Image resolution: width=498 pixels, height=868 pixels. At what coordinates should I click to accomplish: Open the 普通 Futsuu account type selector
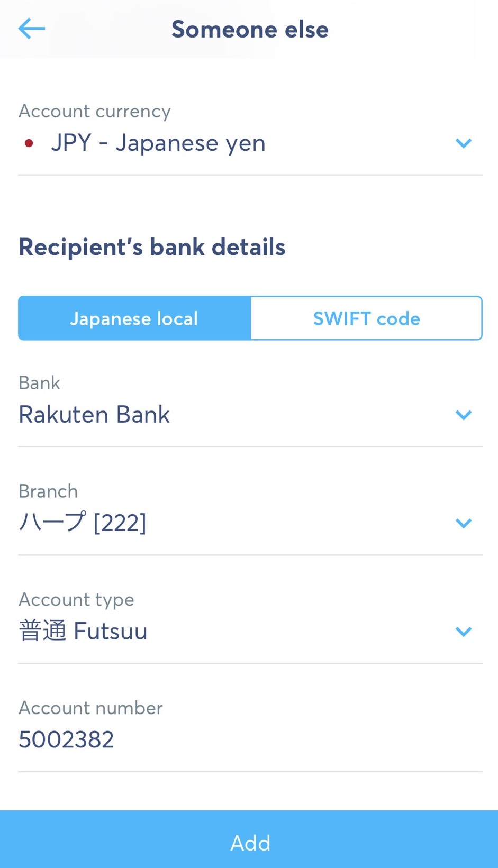point(83,632)
